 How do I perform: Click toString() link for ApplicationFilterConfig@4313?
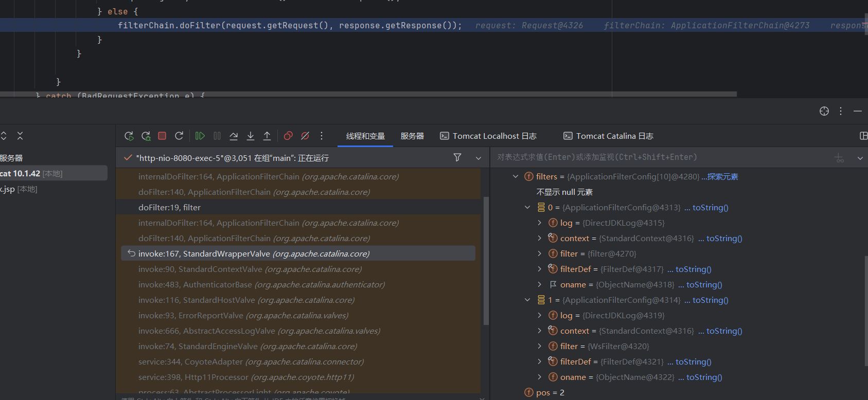click(710, 207)
